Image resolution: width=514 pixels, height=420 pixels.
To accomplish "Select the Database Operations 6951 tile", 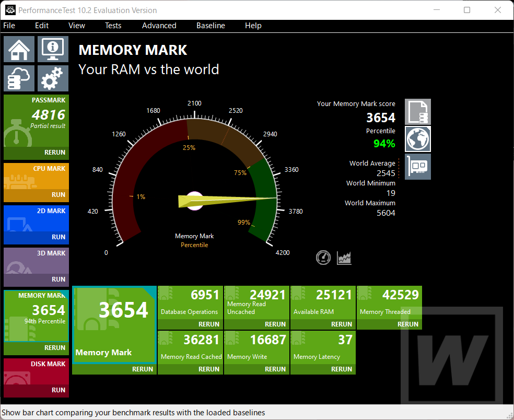I will (x=191, y=302).
